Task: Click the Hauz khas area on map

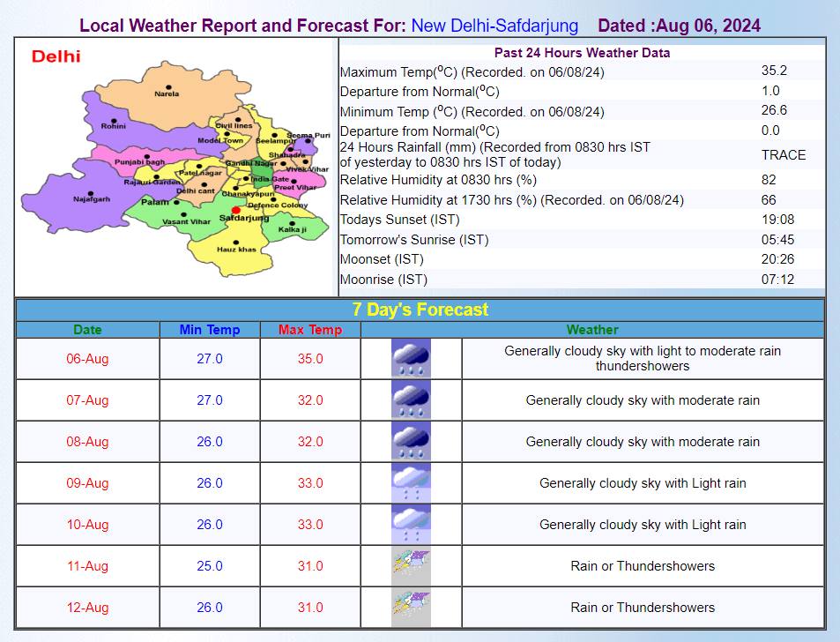Action: tap(235, 249)
